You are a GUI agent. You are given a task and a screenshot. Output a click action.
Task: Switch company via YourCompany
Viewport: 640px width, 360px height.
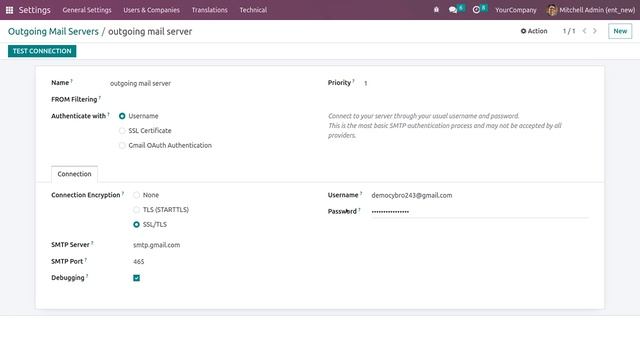(x=516, y=10)
